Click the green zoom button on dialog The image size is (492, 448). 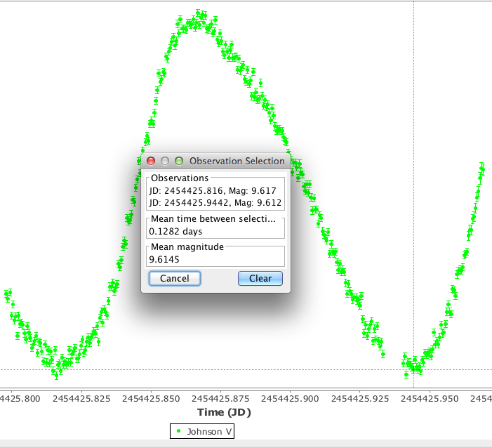pos(178,161)
